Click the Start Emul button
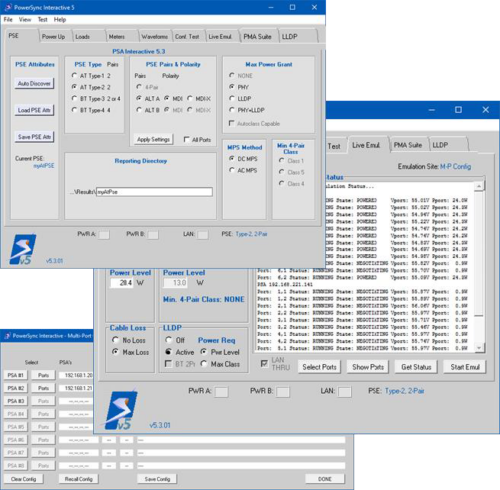The width and height of the screenshot is (500, 490). [465, 367]
